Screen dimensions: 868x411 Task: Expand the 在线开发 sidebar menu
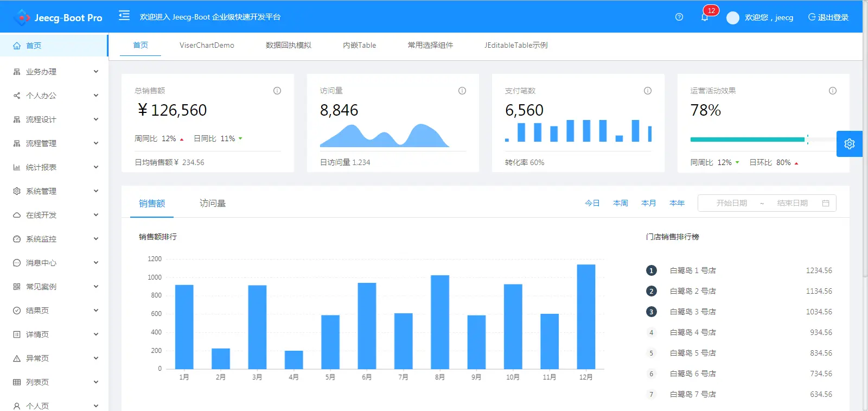pos(54,215)
